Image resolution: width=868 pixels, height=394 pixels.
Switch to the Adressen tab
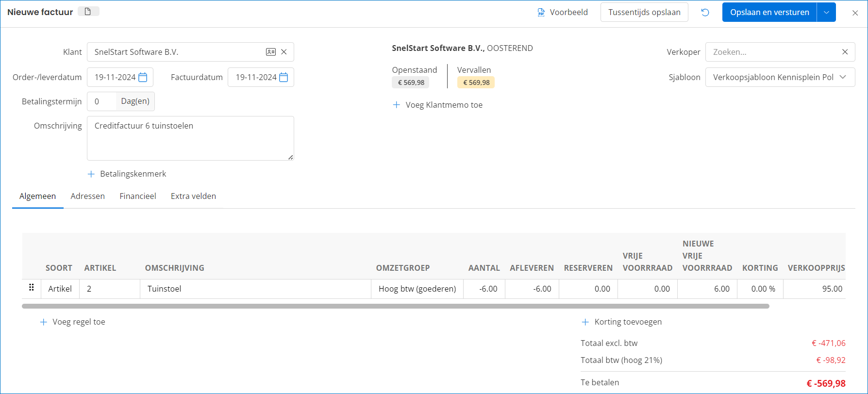tap(87, 196)
